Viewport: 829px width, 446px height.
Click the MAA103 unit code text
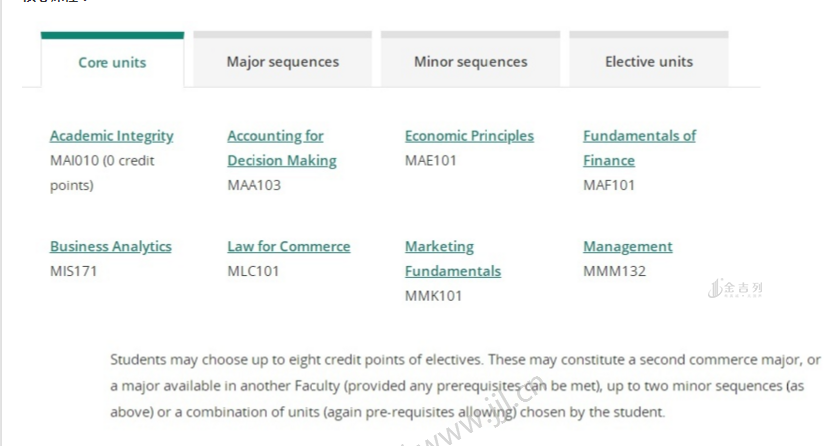click(254, 185)
